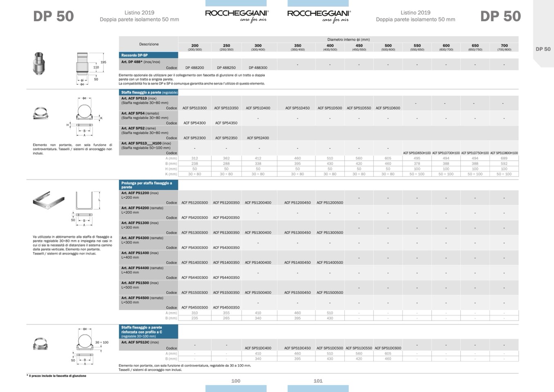Image resolution: width=554 pixels, height=392 pixels.
Task: Click page number 101
Action: (318, 381)
